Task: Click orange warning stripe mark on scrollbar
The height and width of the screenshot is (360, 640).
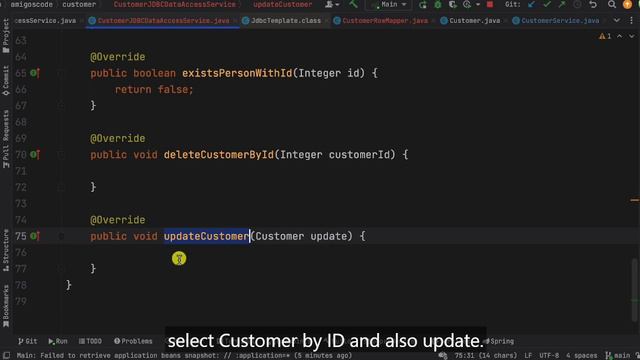Action: click(635, 200)
